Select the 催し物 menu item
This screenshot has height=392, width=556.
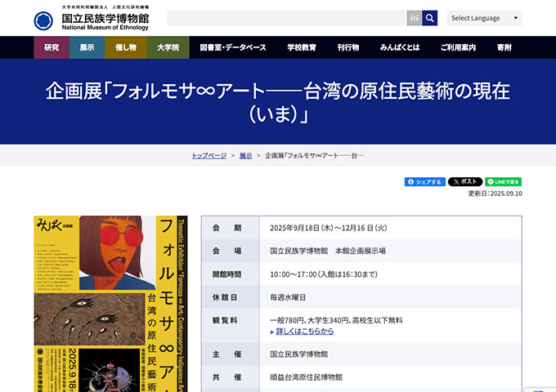pos(125,47)
